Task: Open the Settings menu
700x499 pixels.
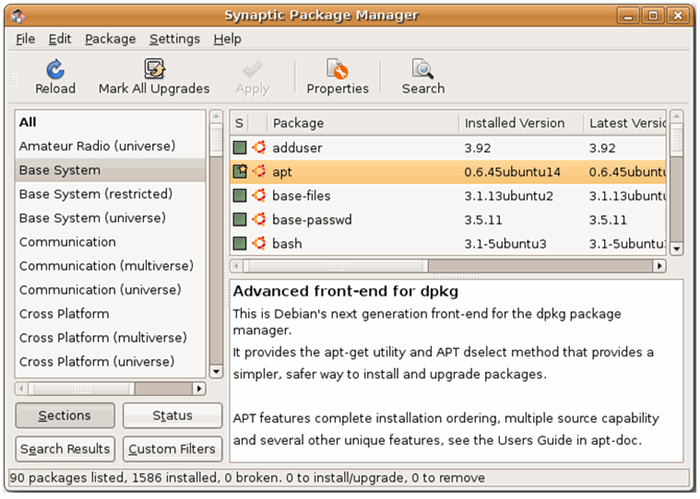Action: [x=175, y=39]
